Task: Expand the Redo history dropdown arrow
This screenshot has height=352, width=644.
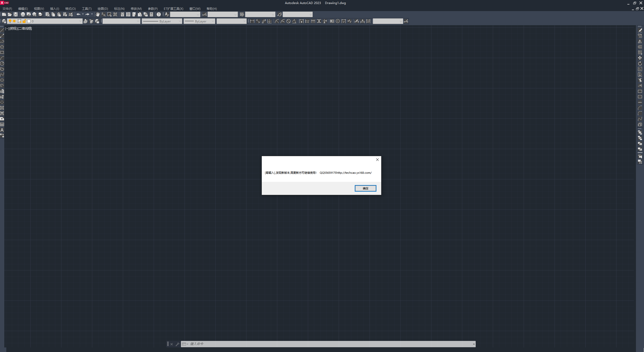Action: click(92, 14)
